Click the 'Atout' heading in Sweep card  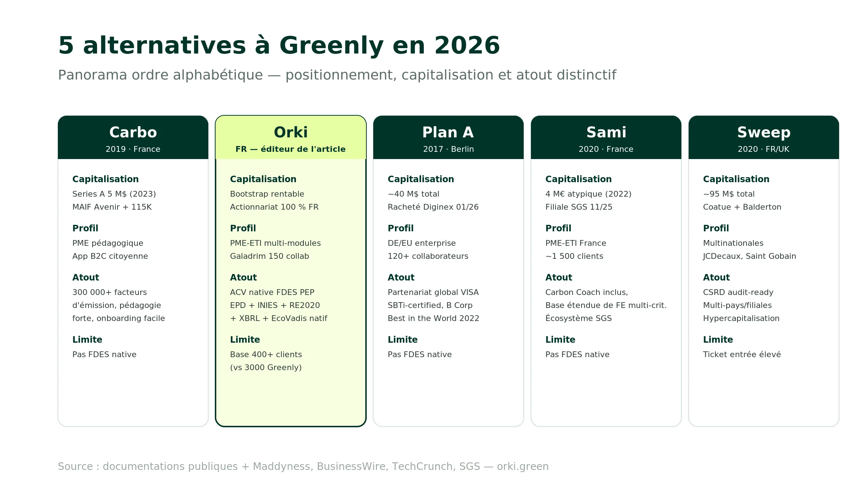pos(716,278)
